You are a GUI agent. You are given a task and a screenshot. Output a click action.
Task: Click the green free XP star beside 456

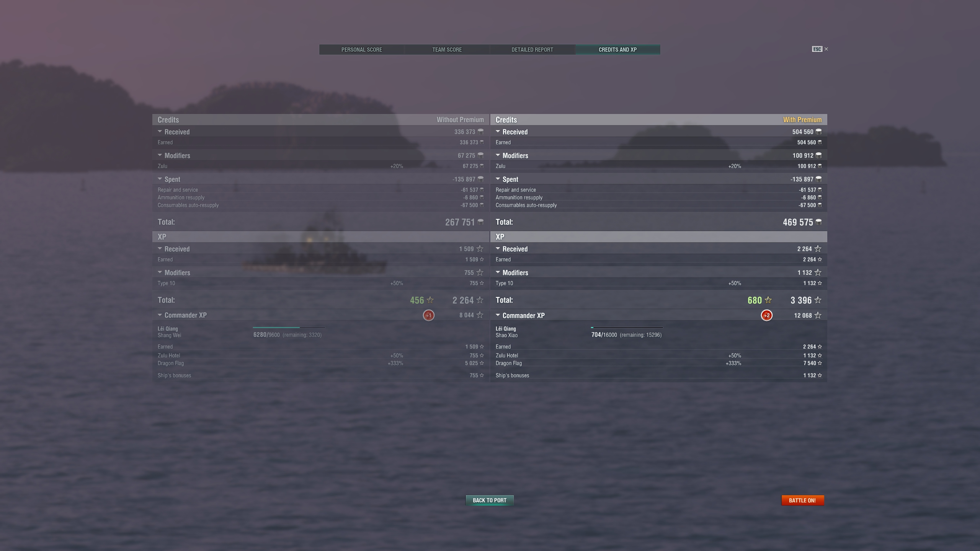430,300
